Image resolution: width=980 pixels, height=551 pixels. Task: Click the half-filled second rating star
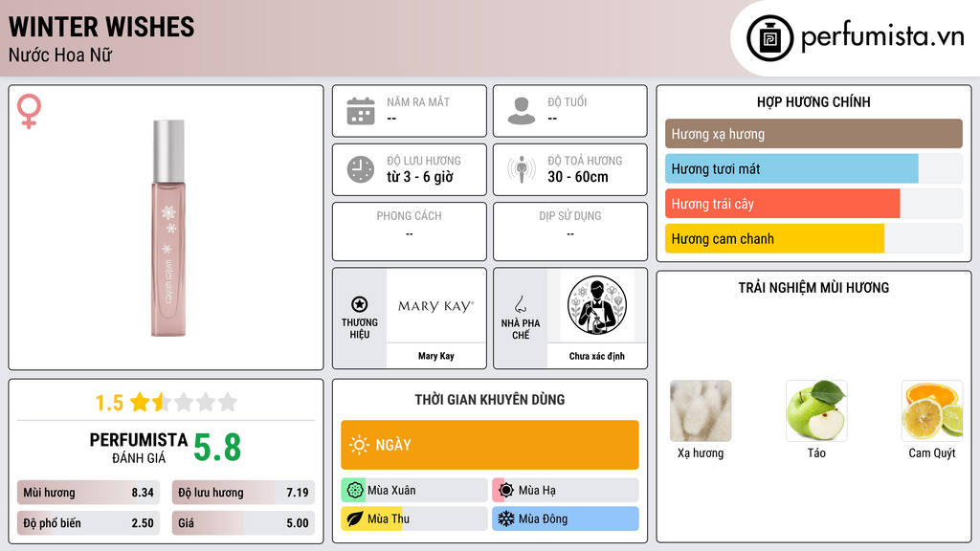click(x=162, y=402)
